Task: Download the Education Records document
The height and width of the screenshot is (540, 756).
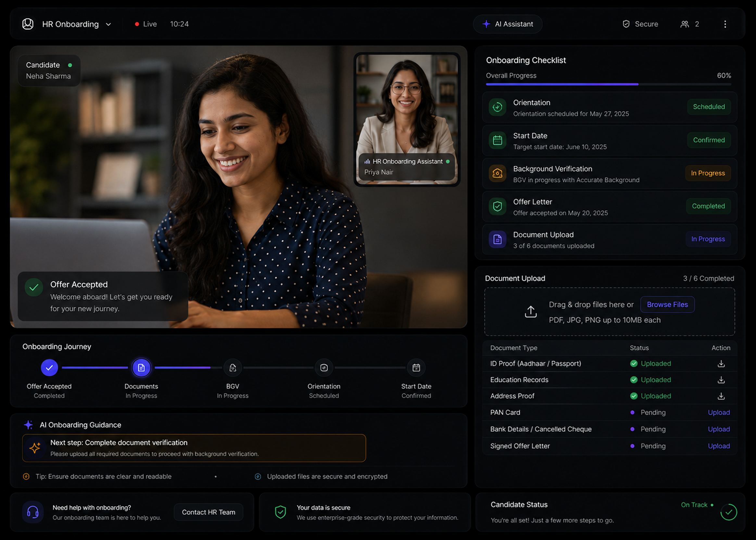Action: coord(721,380)
